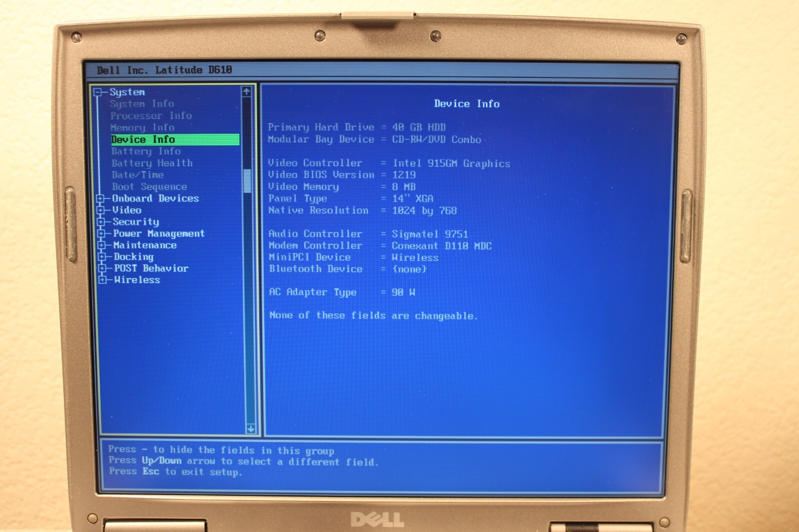
Task: Click the MiniPCI Device Wireless value
Action: pos(415,258)
